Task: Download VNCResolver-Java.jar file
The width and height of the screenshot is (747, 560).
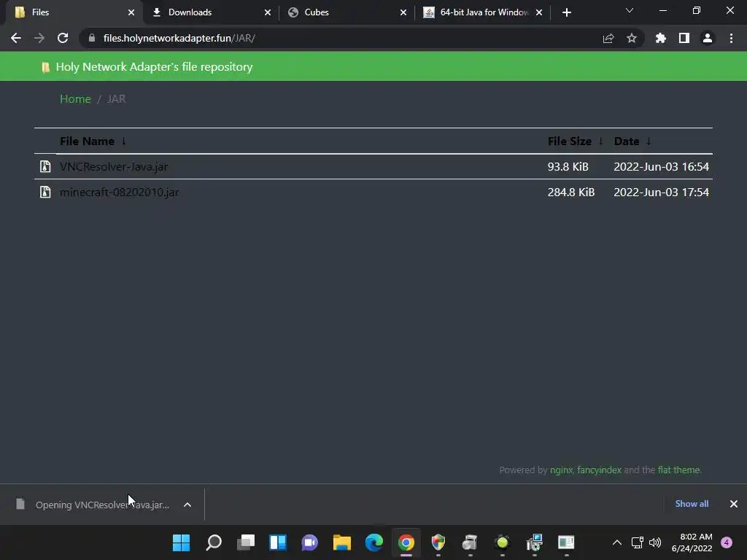Action: tap(114, 167)
